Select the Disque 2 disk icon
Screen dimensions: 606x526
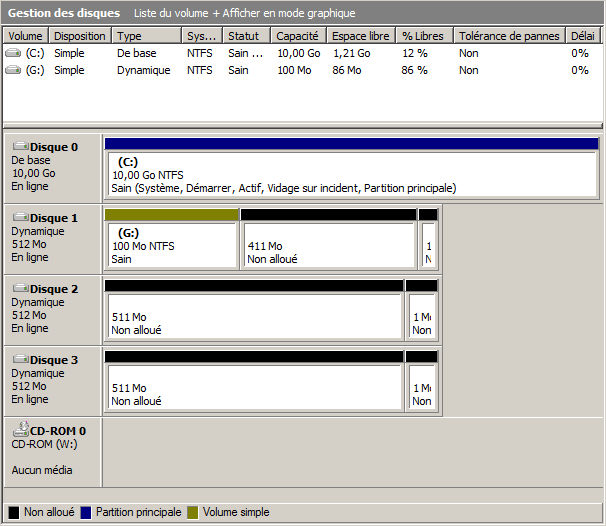20,289
